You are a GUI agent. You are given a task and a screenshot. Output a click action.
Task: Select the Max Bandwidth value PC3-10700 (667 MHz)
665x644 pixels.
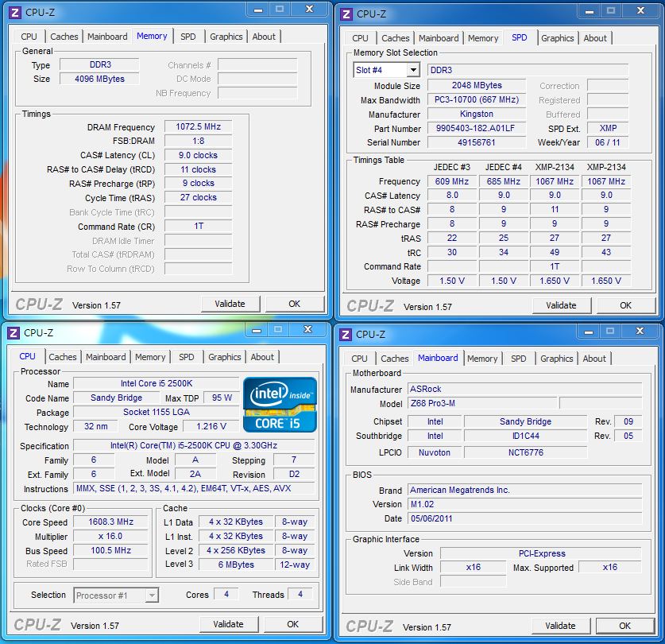pyautogui.click(x=477, y=99)
